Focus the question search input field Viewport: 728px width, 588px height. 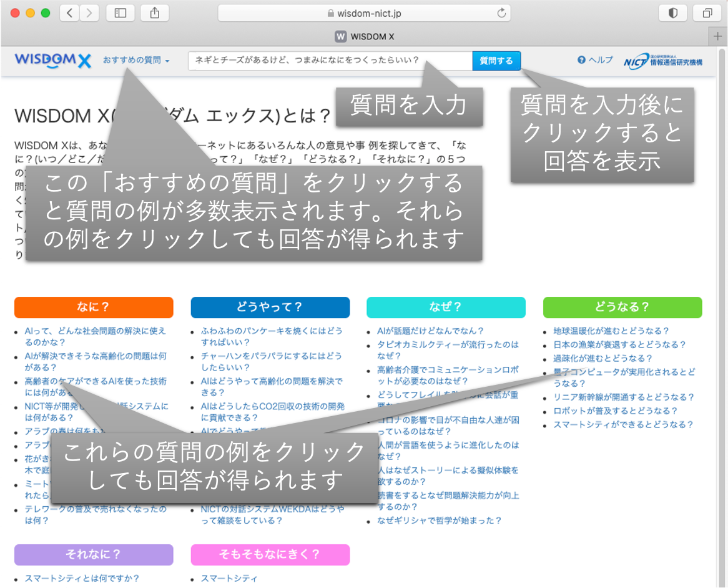[330, 61]
